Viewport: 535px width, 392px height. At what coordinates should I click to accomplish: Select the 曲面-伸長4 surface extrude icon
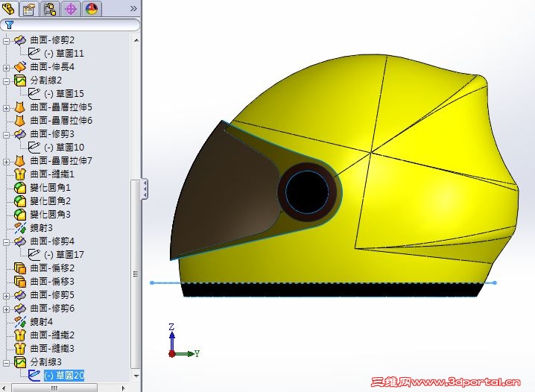click(x=20, y=67)
